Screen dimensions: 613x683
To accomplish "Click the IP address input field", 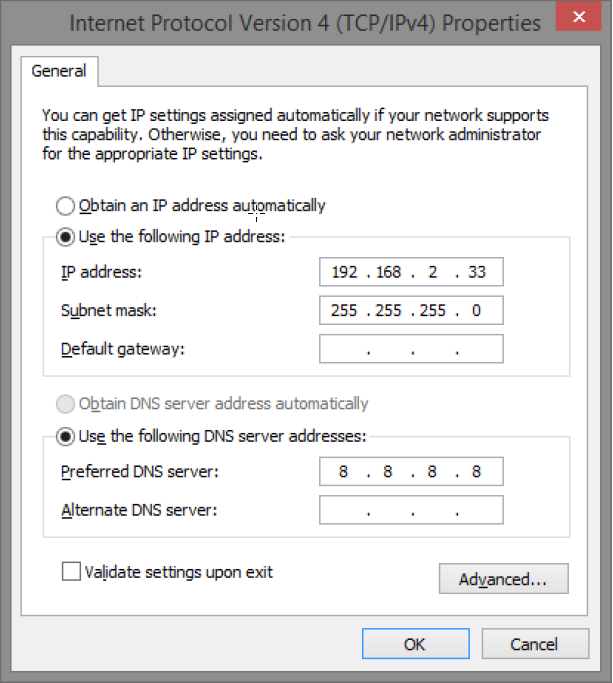I will click(x=411, y=272).
